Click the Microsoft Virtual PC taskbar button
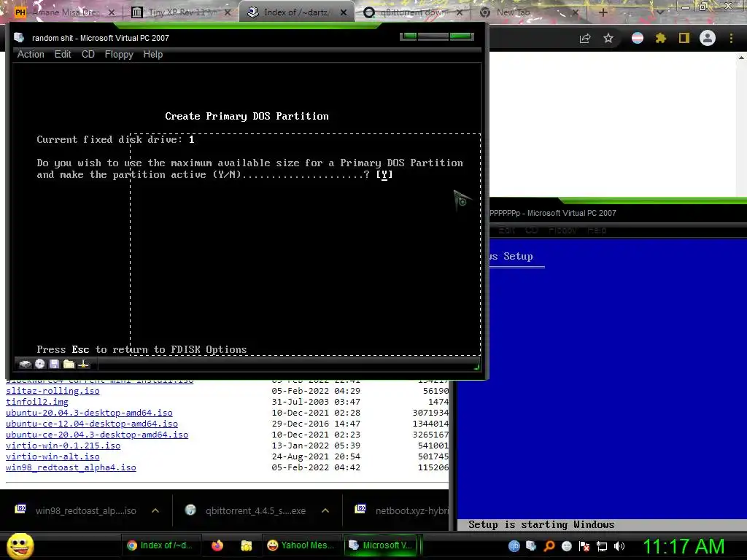This screenshot has height=560, width=747. (381, 545)
